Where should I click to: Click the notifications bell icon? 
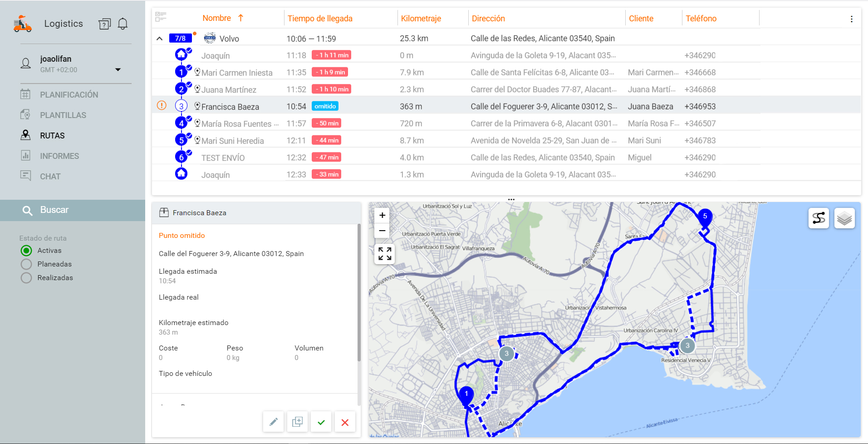click(123, 24)
